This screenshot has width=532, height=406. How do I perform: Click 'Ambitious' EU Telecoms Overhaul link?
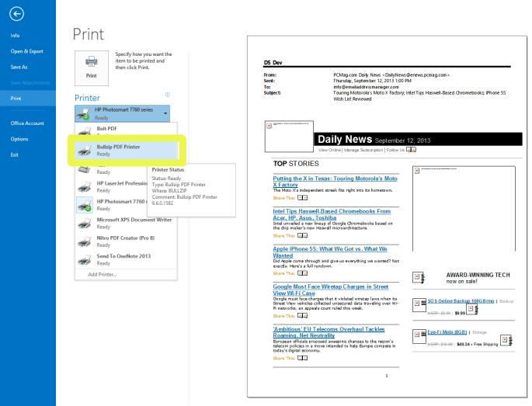329,332
